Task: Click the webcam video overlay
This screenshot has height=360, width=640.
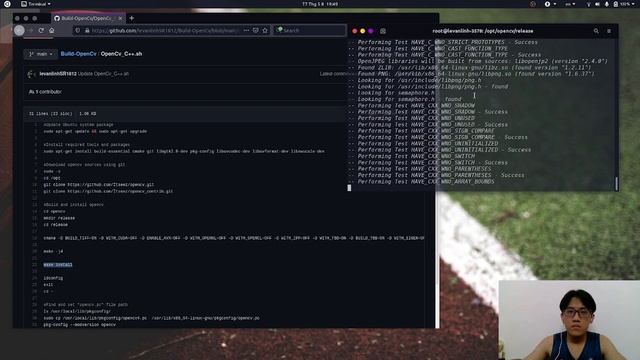Action: (569, 320)
